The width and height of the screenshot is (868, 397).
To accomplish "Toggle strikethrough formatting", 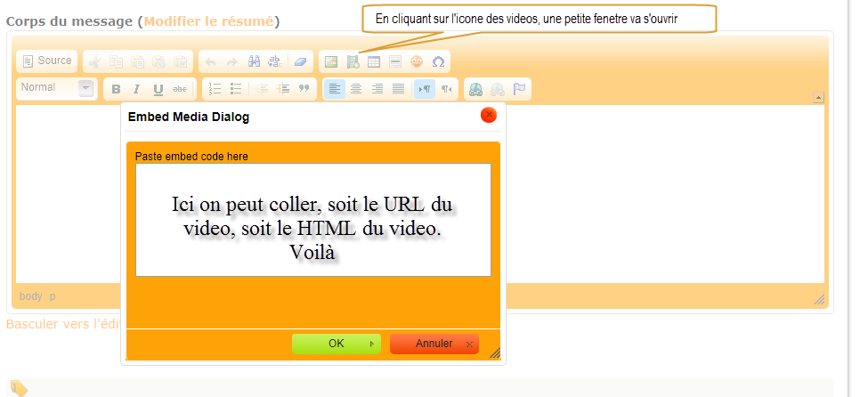I will coord(180,89).
